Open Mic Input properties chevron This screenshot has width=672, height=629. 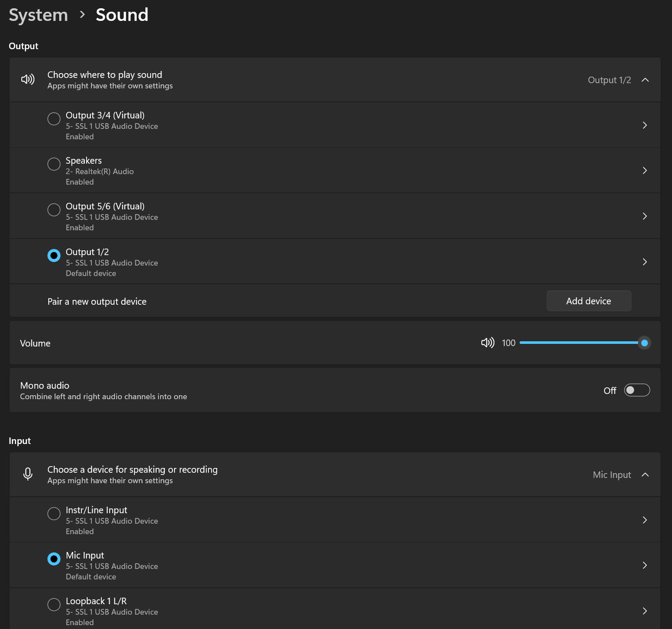645,565
